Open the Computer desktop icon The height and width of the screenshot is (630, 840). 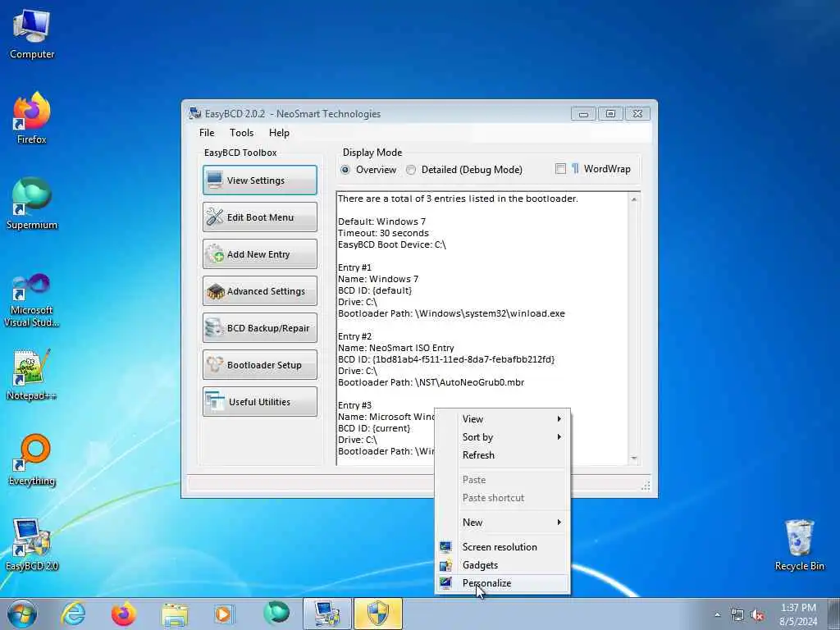pos(32,34)
